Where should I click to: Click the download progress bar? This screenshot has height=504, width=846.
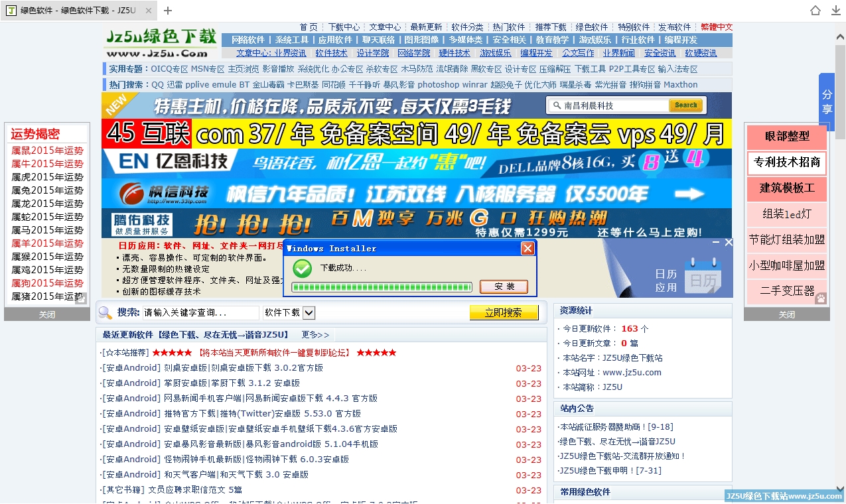point(382,287)
